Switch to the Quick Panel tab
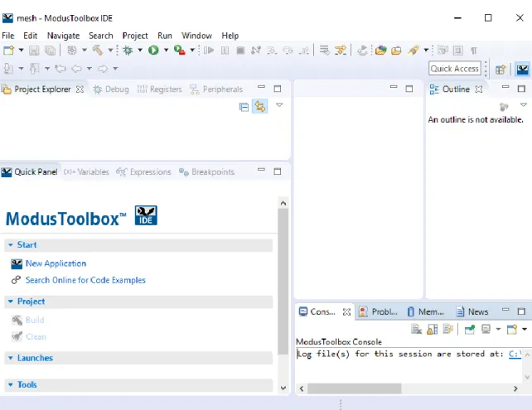This screenshot has height=410, width=532. pyautogui.click(x=30, y=172)
